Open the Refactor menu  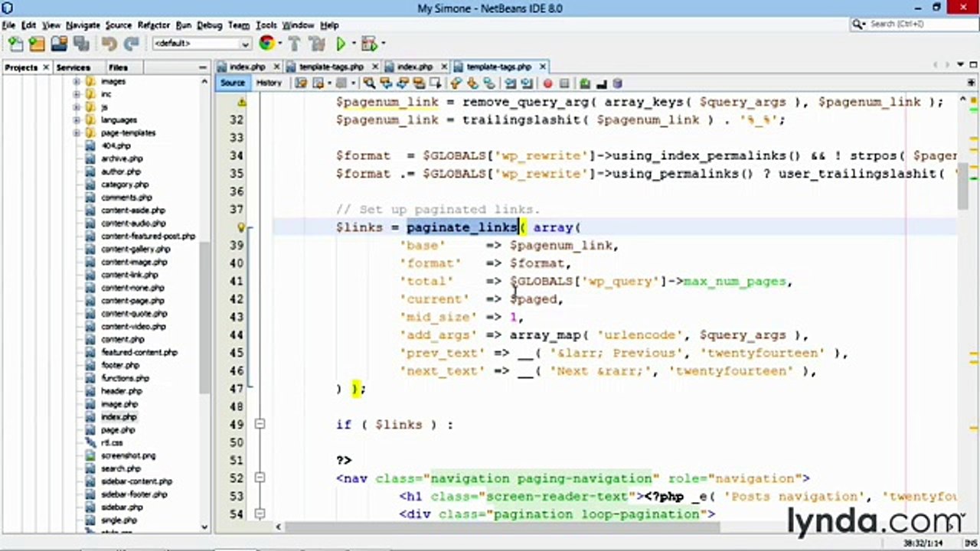(x=154, y=25)
